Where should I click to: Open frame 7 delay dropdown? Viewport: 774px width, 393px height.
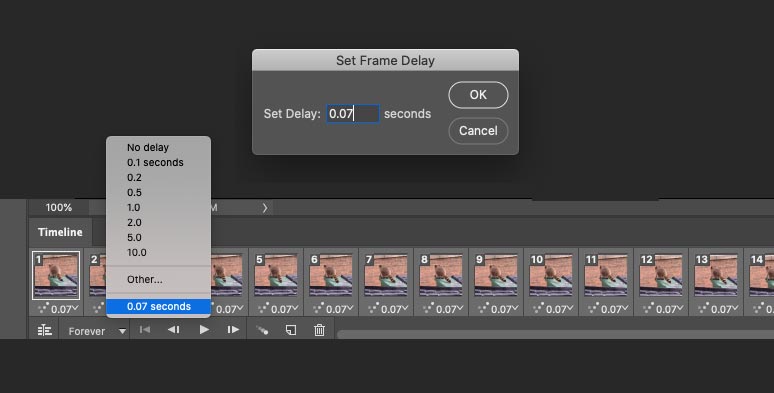(x=395, y=309)
